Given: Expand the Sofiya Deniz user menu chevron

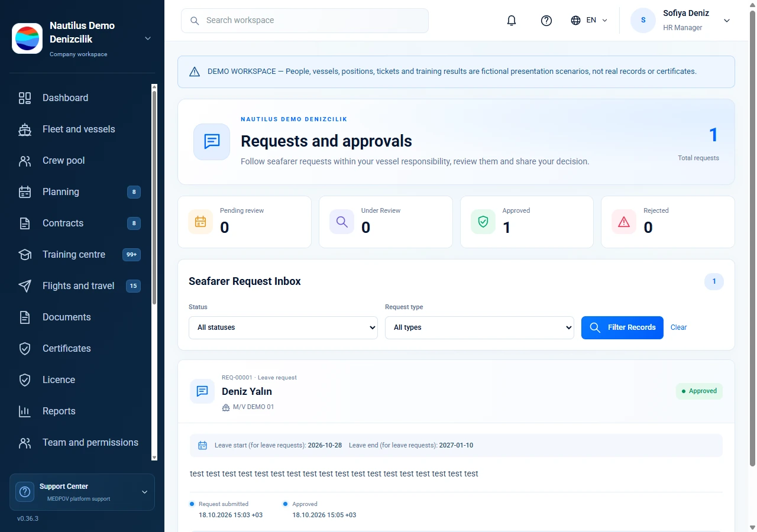Looking at the screenshot, I should (x=727, y=21).
